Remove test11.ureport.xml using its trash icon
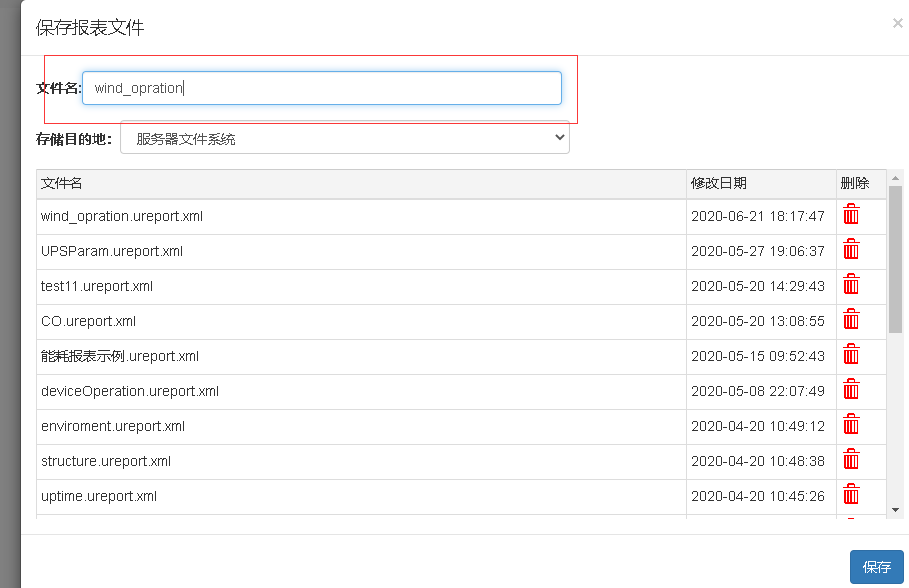This screenshot has width=909, height=588. coord(850,284)
